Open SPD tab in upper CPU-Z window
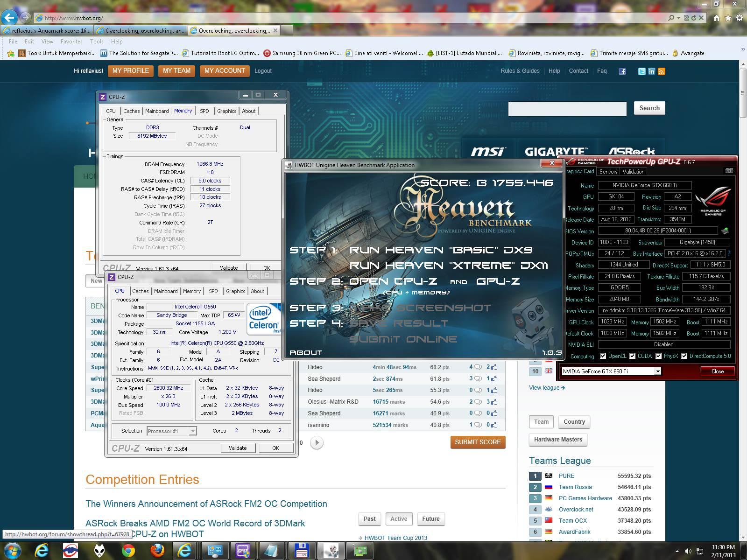The image size is (747, 560). 204,111
